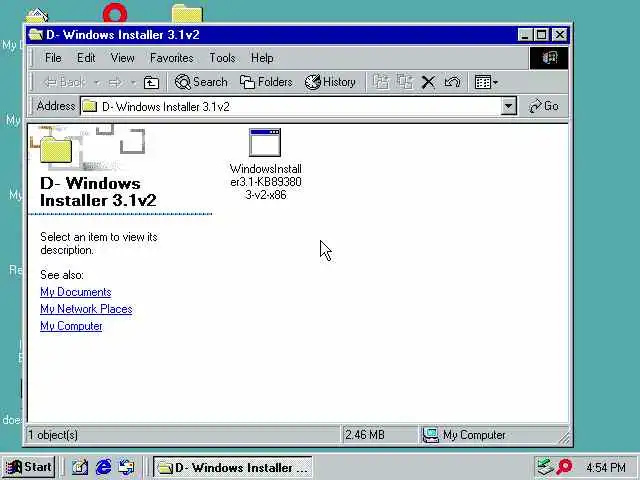
Task: Open the Favorites menu
Action: click(x=172, y=58)
